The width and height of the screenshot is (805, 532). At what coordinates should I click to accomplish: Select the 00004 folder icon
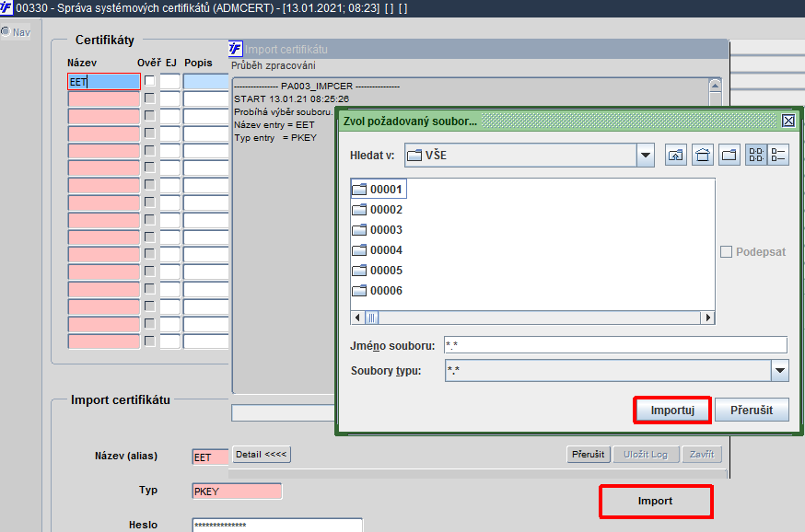359,250
